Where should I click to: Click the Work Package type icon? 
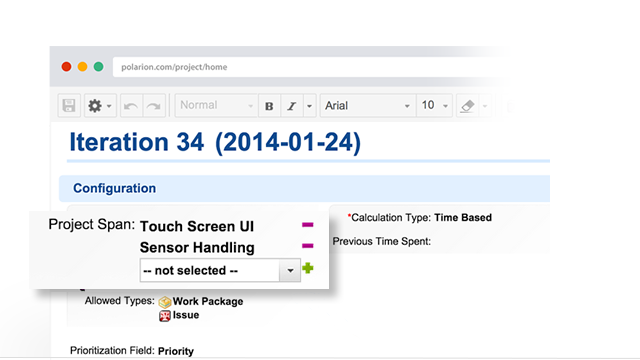165,302
